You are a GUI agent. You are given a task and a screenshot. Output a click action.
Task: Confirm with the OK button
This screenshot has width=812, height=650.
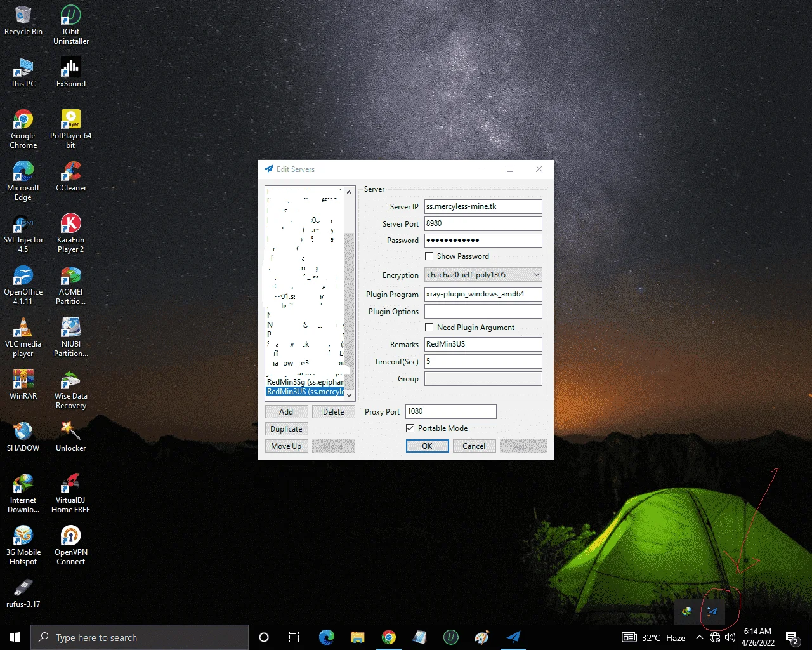coord(427,446)
